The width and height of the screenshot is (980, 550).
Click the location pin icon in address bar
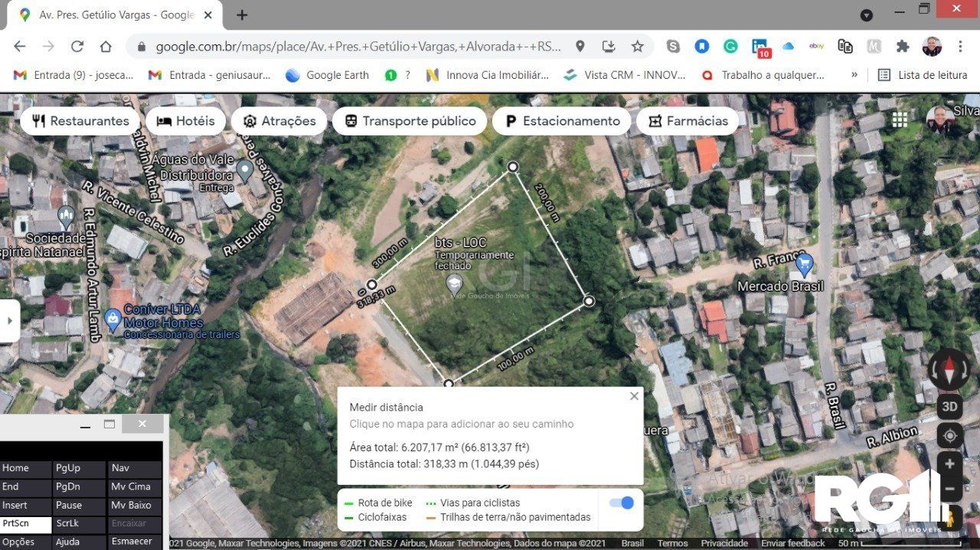point(580,47)
